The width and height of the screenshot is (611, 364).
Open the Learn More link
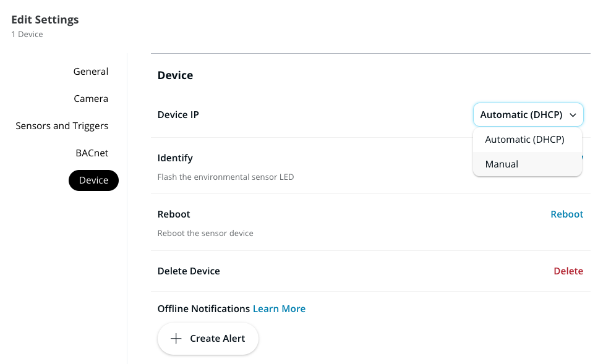coord(279,309)
